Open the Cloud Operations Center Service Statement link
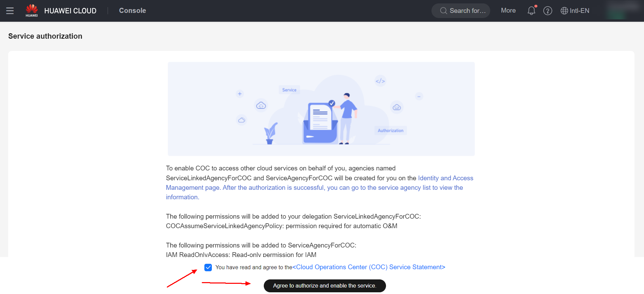 point(369,267)
